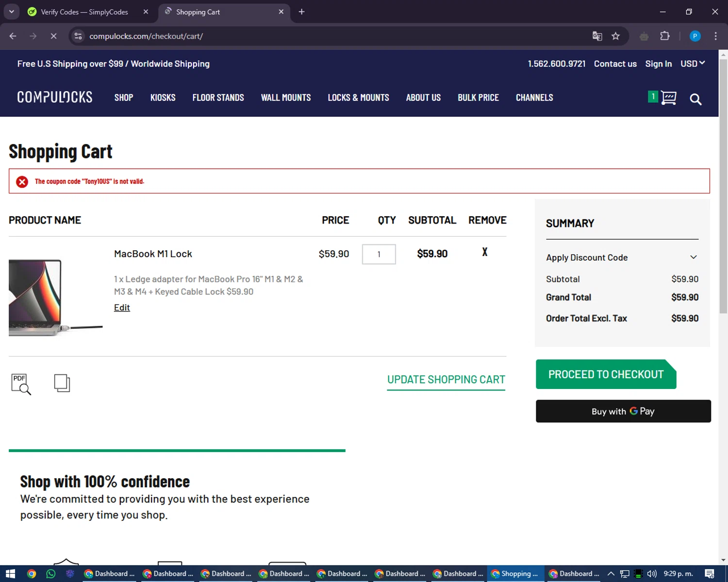Screen dimensions: 728x582
Task: Click the phone number 1.562.600.9721
Action: pyautogui.click(x=556, y=64)
